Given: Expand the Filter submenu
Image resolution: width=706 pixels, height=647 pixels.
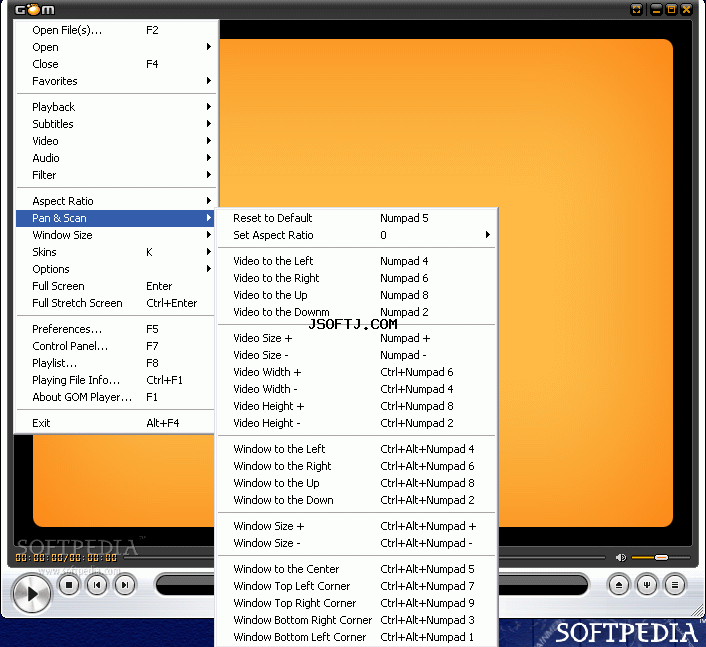Looking at the screenshot, I should [116, 175].
